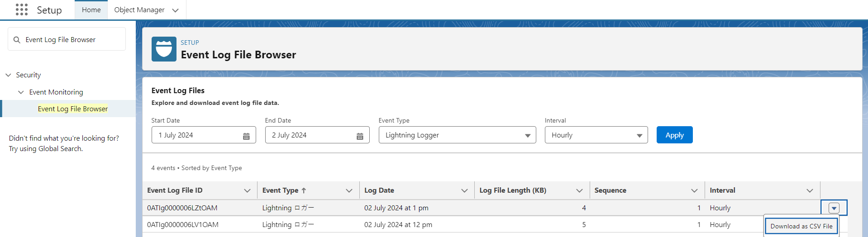Select Download as CSV File option

pos(801,226)
